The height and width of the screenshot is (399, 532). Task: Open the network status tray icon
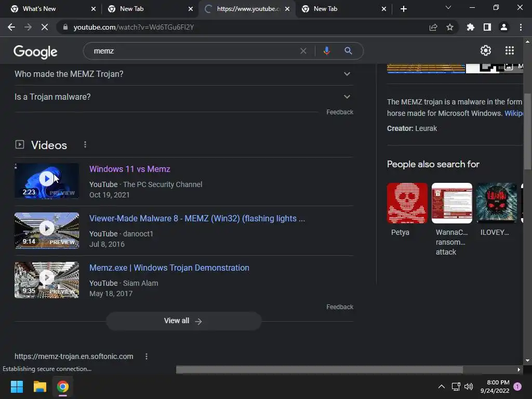pyautogui.click(x=456, y=387)
